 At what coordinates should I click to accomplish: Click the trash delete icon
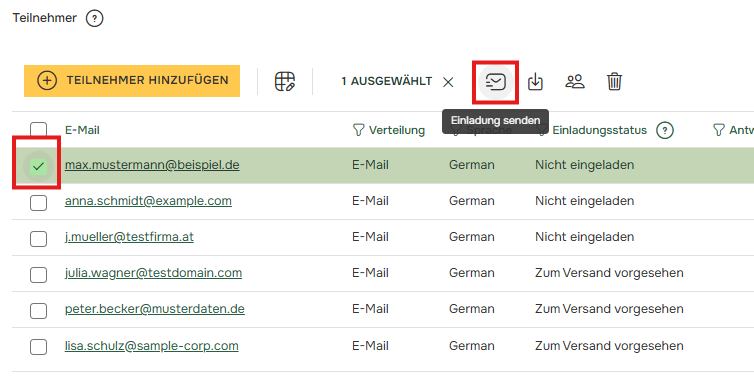(x=614, y=81)
